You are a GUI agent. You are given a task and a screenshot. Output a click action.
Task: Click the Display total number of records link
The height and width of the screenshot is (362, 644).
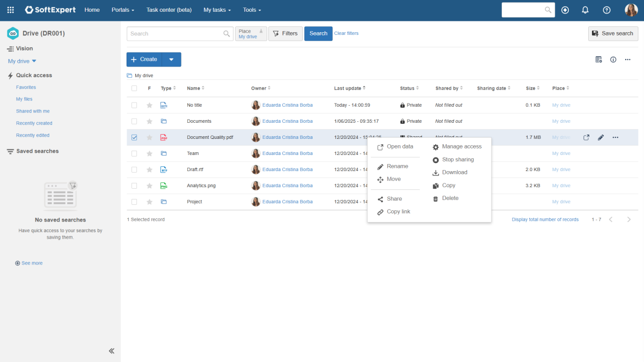[545, 219]
